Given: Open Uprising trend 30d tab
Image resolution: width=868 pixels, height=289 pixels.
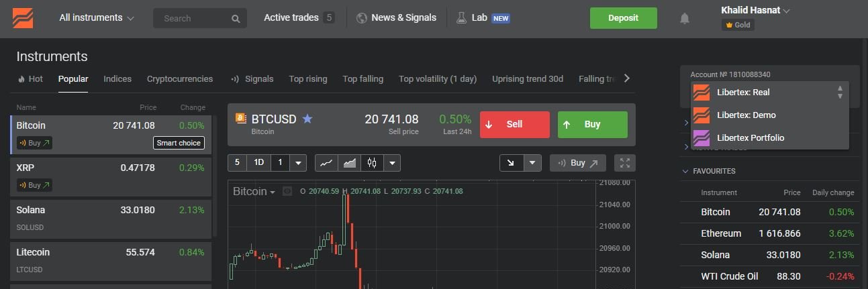Looking at the screenshot, I should click(528, 78).
